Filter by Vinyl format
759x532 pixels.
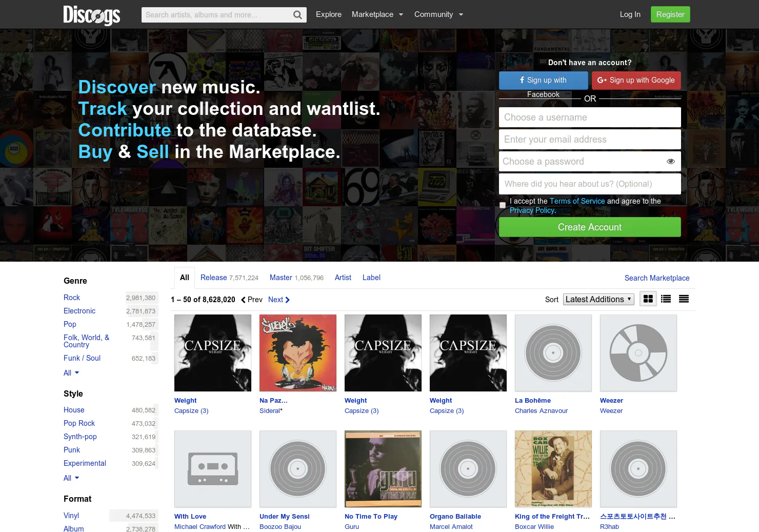(x=71, y=516)
